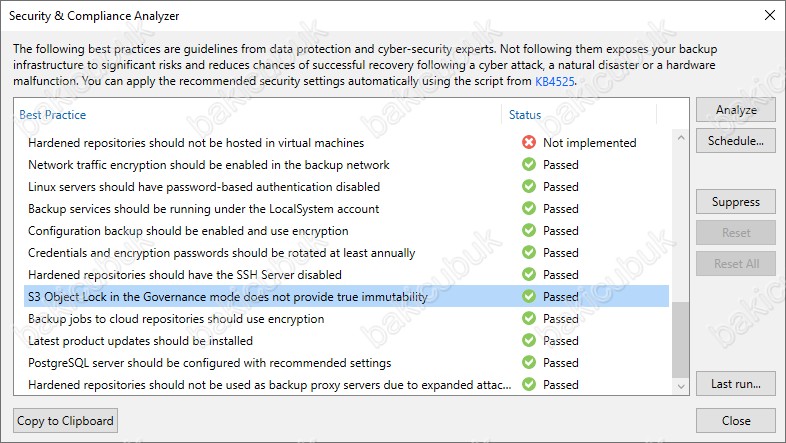This screenshot has width=786, height=443.
Task: Click Passed icon for PostgreSQL server row
Action: pos(529,363)
